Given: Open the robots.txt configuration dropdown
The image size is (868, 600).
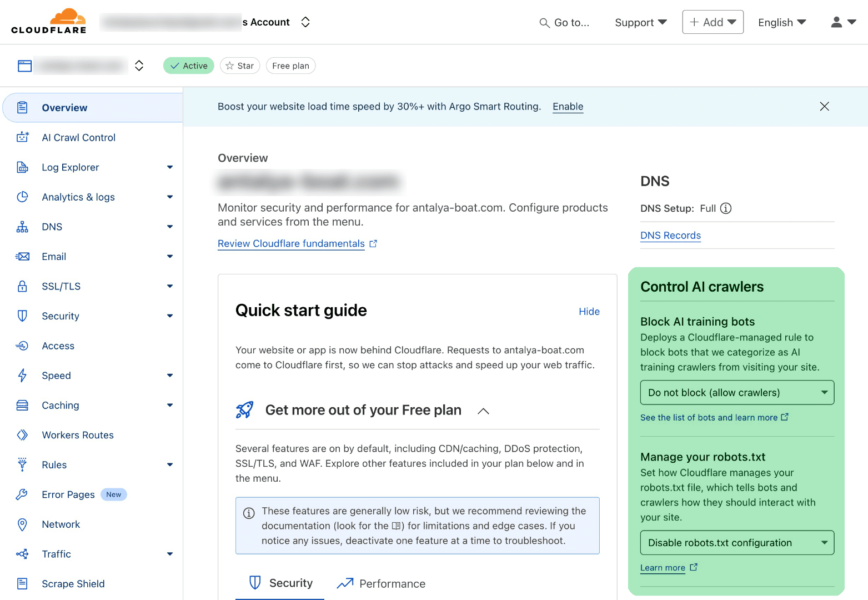Looking at the screenshot, I should (x=737, y=543).
